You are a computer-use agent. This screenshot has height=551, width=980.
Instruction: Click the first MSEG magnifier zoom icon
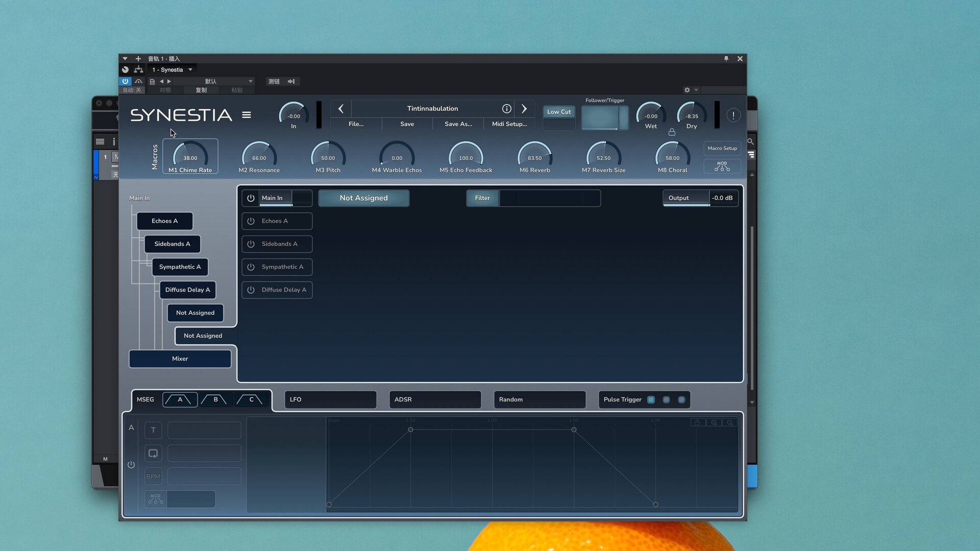[x=714, y=422]
